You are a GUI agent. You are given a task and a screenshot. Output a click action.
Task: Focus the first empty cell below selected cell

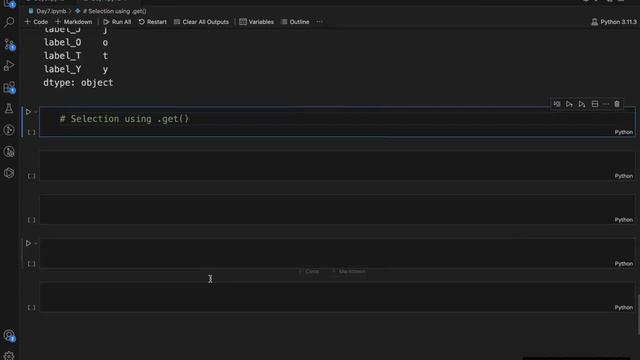click(337, 165)
